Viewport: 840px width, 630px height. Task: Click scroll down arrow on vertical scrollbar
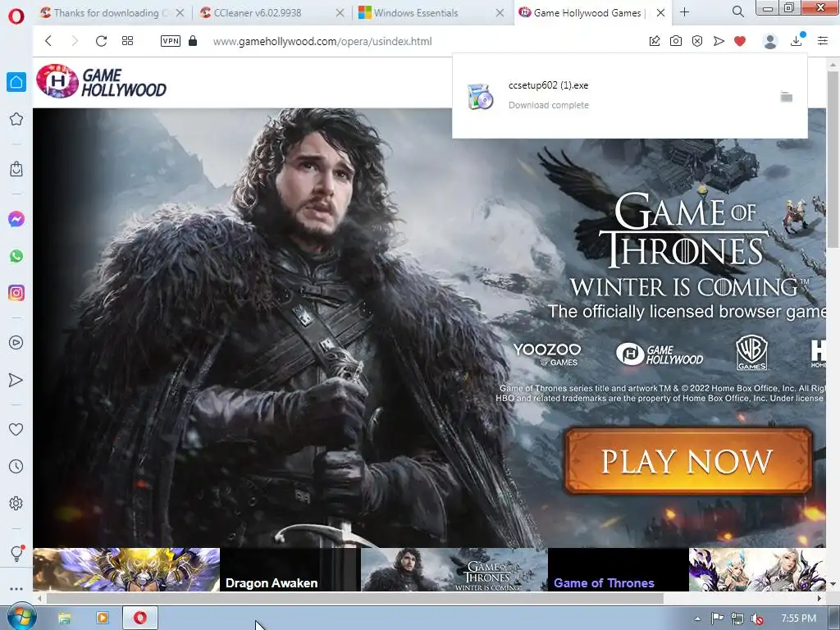click(833, 584)
